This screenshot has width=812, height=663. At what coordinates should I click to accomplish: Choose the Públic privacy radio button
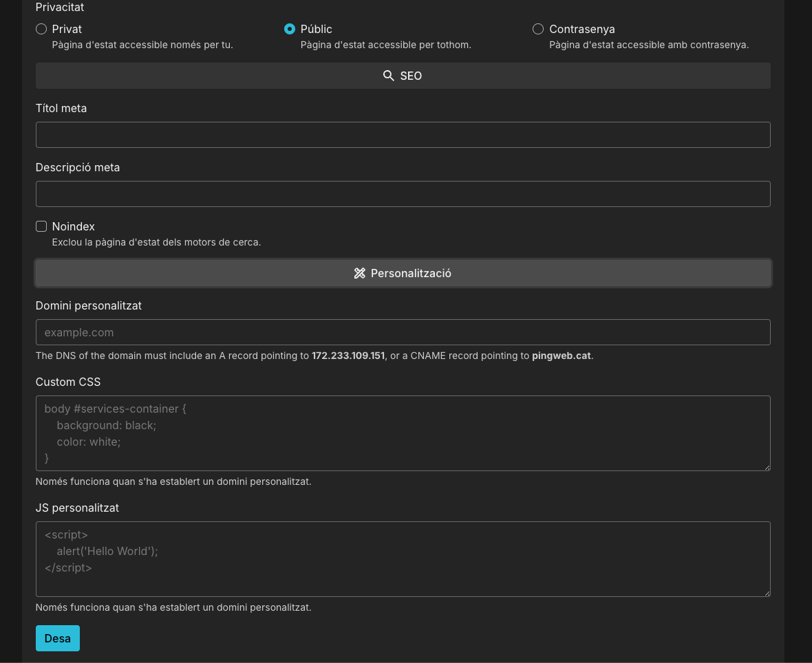click(290, 29)
